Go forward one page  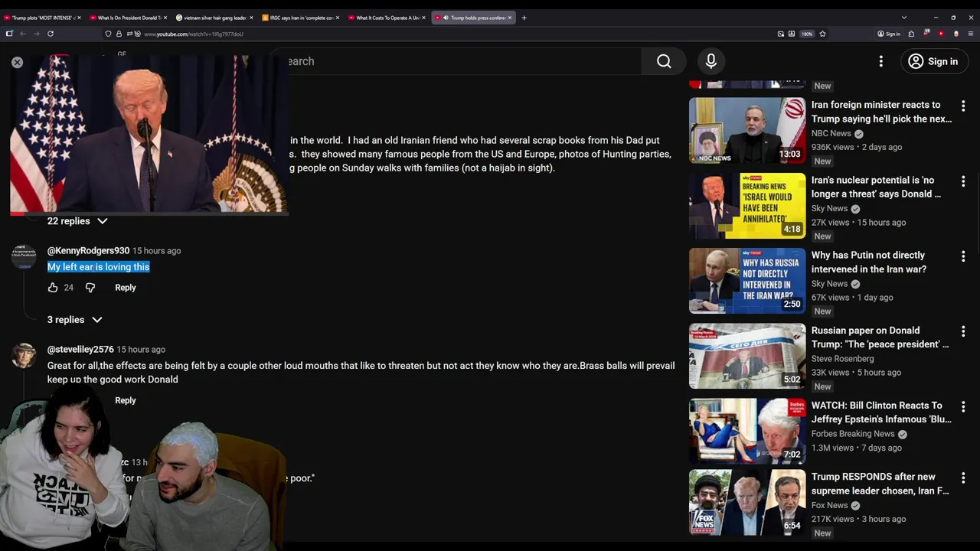36,34
